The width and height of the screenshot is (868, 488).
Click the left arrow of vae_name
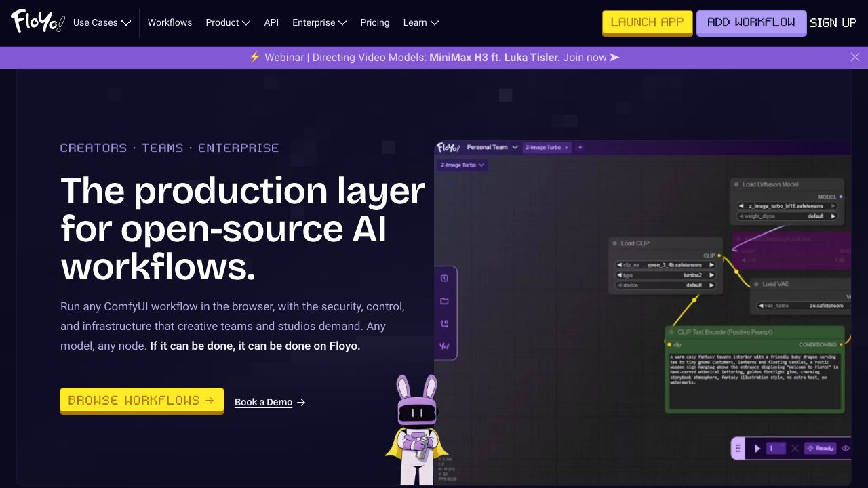click(x=762, y=306)
